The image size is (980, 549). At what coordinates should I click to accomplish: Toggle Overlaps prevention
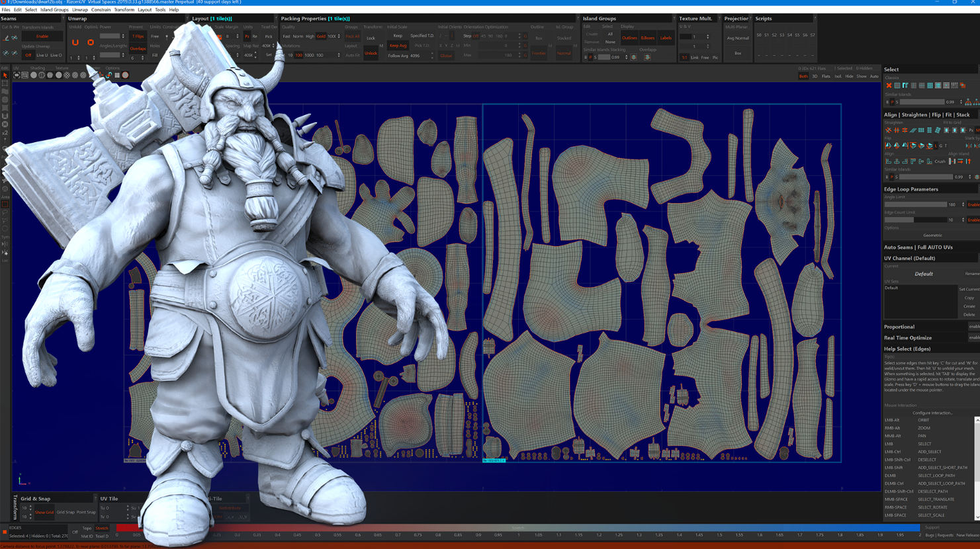coord(138,48)
